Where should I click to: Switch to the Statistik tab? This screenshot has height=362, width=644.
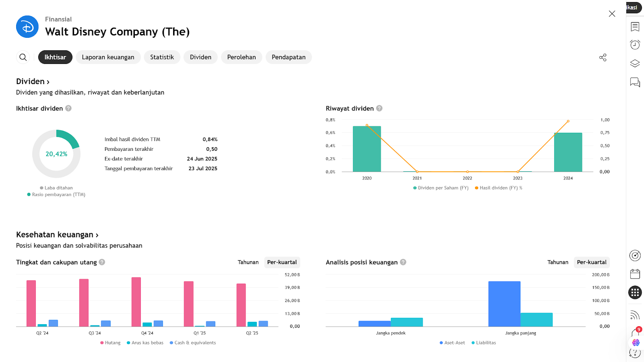(x=162, y=57)
